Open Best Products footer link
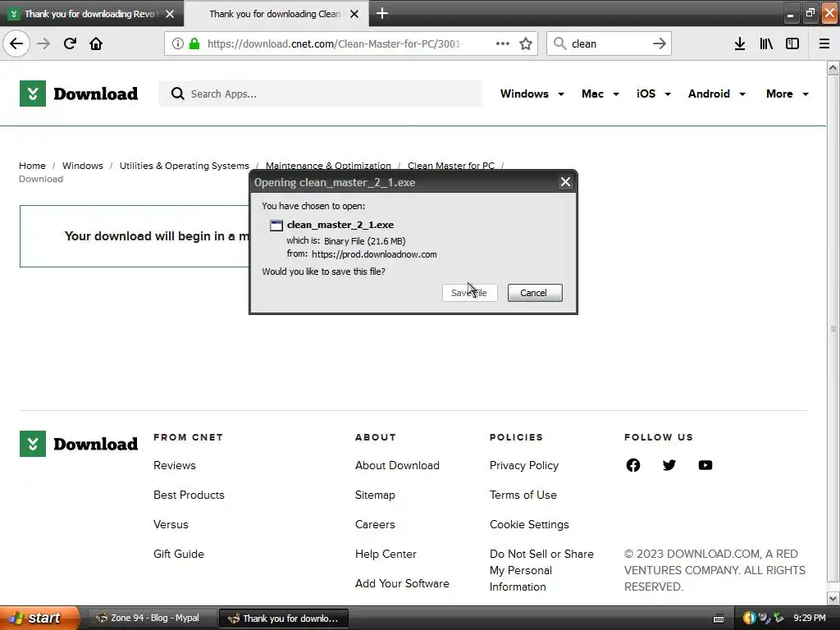Image resolution: width=840 pixels, height=630 pixels. (189, 495)
